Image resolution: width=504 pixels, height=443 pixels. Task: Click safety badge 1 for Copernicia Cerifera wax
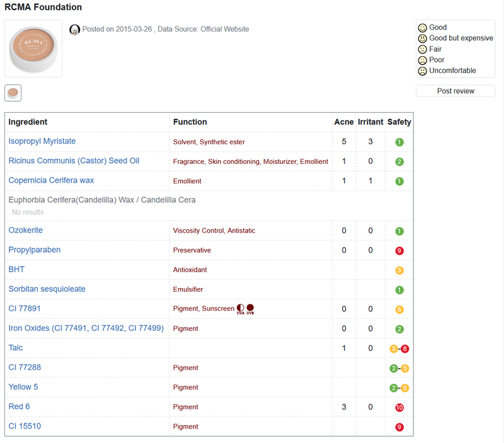pyautogui.click(x=399, y=181)
